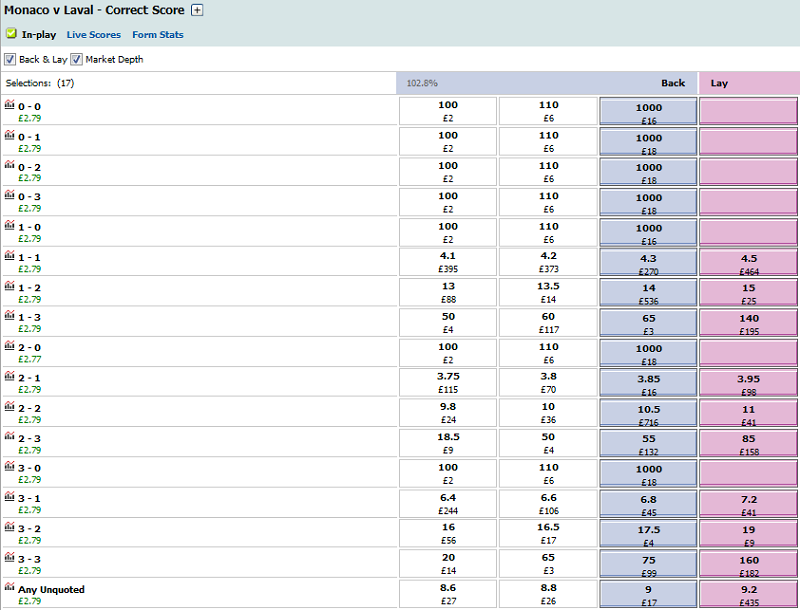800x610 pixels.
Task: Open the graph icon for 1 - 2
Action: 9,285
